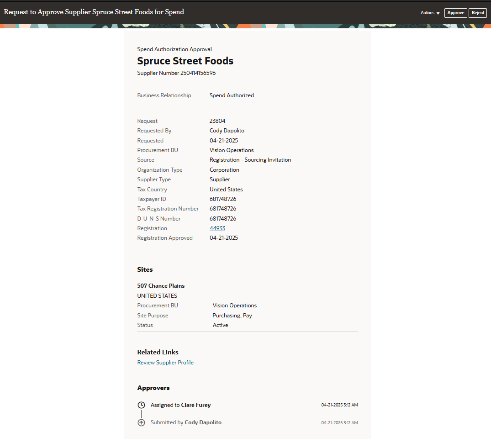Click the submission arrow icon beside Cody Dapolito

click(x=141, y=422)
